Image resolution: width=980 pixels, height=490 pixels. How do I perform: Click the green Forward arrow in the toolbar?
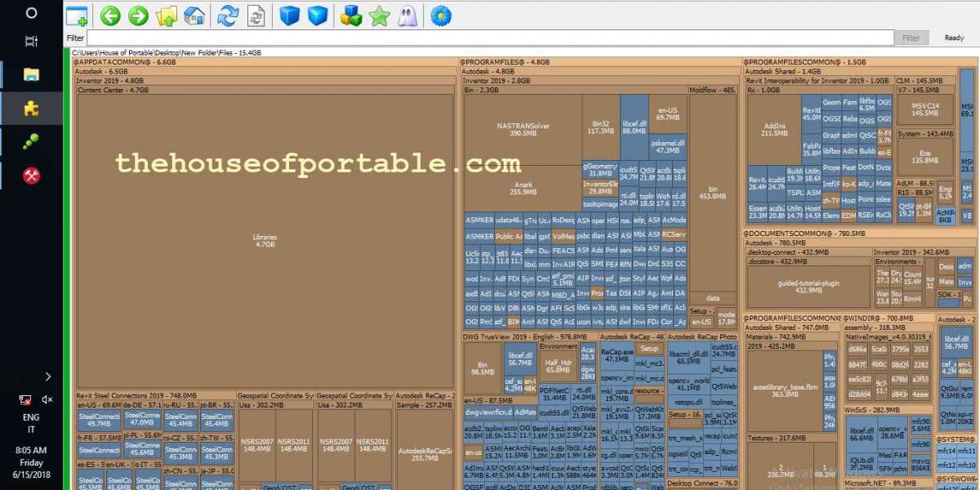138,15
